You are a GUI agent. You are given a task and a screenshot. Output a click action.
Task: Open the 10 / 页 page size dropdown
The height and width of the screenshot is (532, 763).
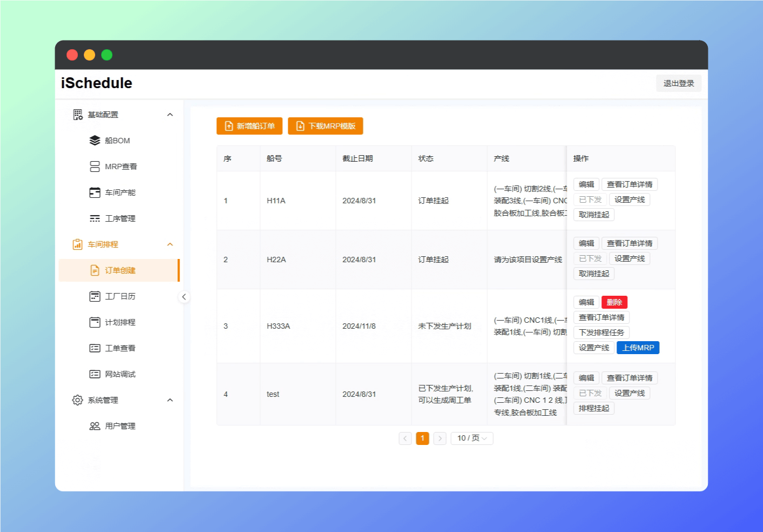472,438
